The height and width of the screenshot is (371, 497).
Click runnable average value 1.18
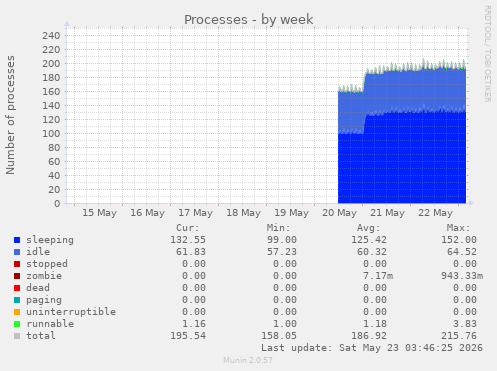click(375, 324)
